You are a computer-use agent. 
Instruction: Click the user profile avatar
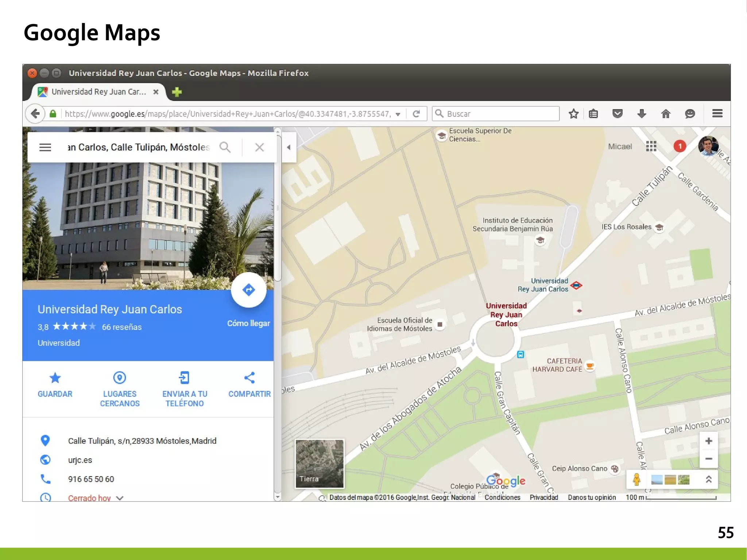pos(708,146)
